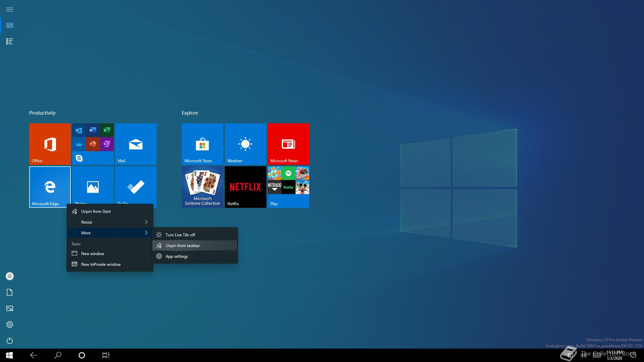644x362 pixels.
Task: Open Skype in the apps folder tile
Action: point(79,158)
